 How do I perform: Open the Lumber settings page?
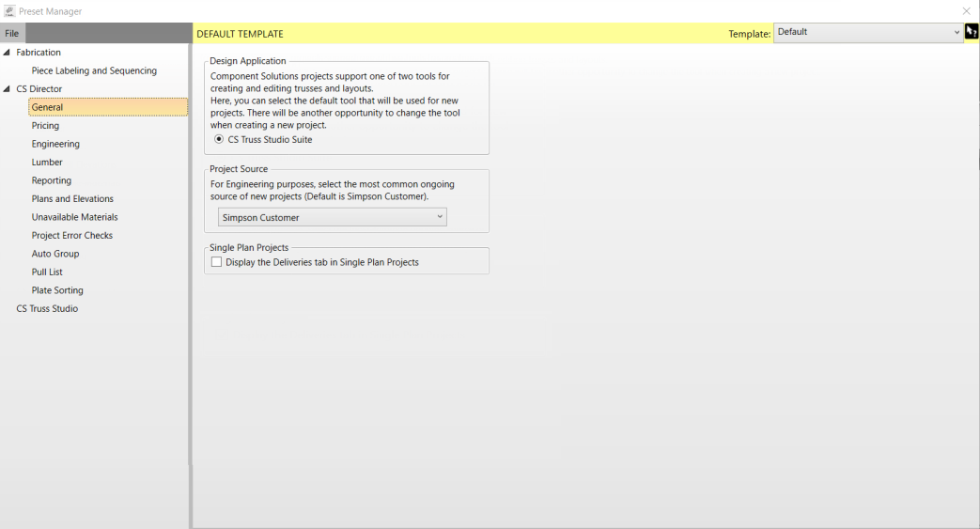pyautogui.click(x=47, y=162)
